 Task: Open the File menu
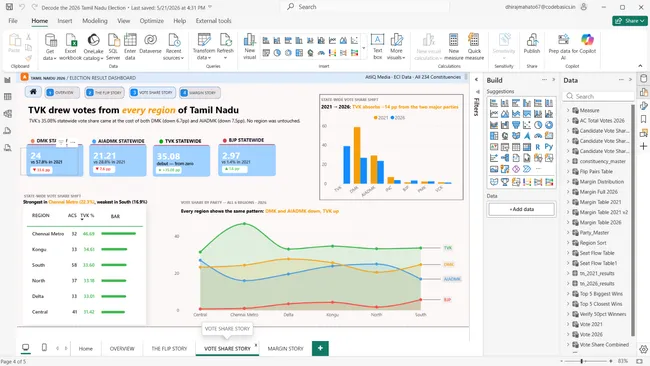tap(13, 21)
